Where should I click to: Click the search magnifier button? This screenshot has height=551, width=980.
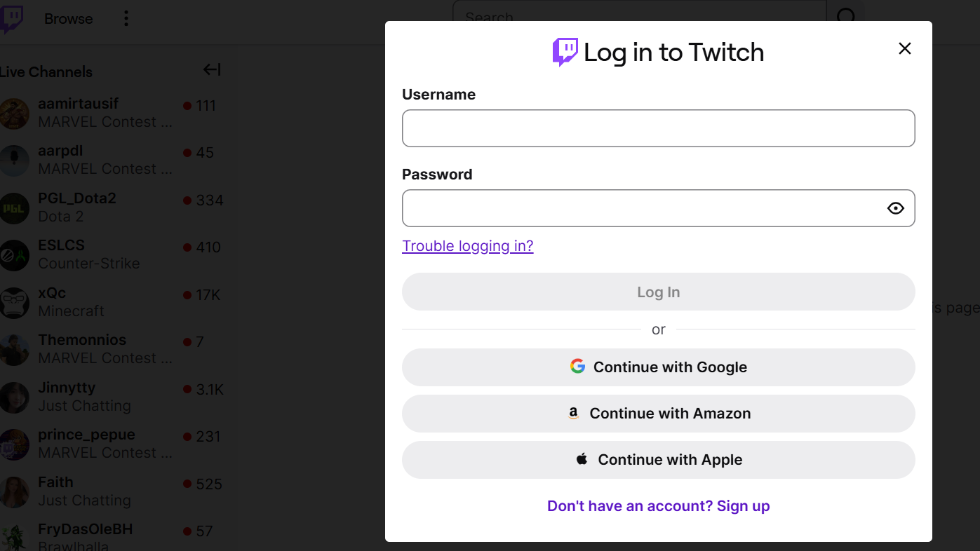point(847,18)
